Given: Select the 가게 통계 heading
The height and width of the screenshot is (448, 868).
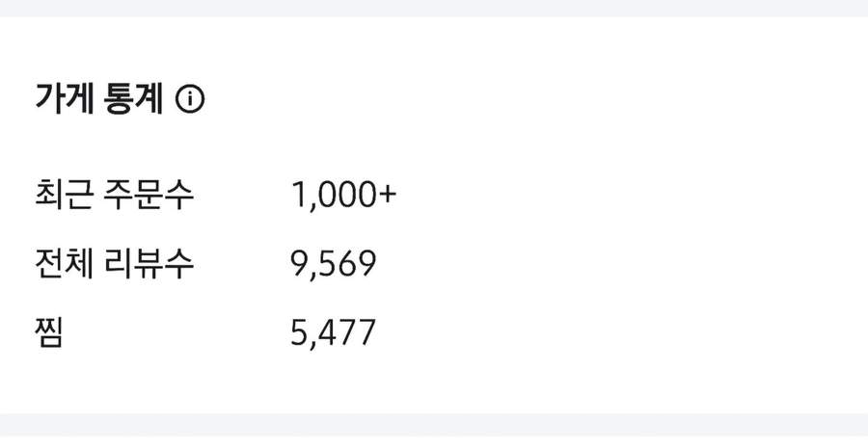Looking at the screenshot, I should pyautogui.click(x=99, y=98).
